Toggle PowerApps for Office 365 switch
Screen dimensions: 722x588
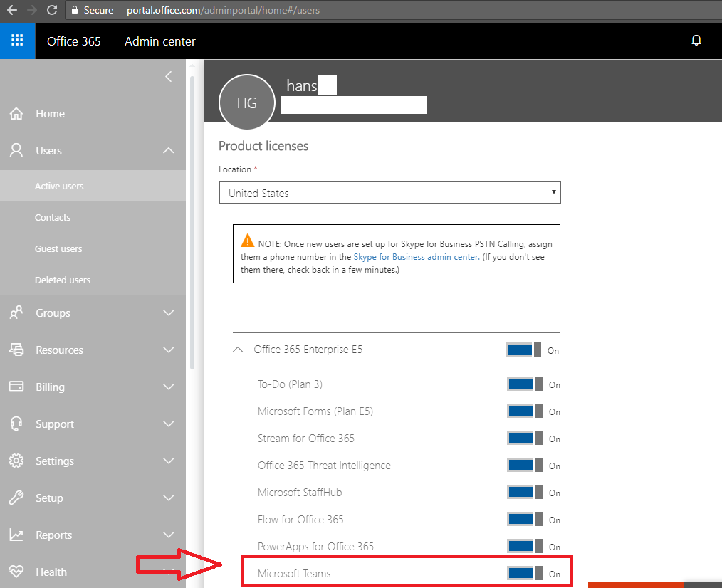(x=525, y=547)
